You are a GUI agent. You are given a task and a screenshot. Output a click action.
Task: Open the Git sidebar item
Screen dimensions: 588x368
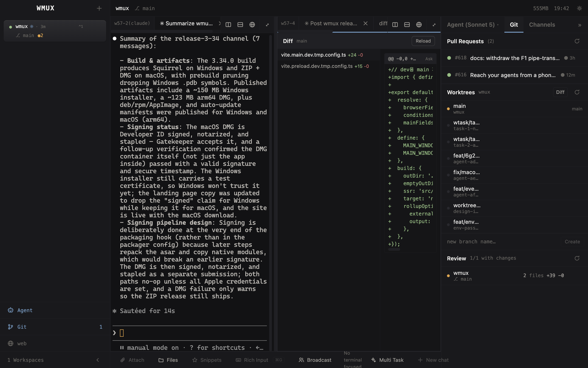[55, 327]
